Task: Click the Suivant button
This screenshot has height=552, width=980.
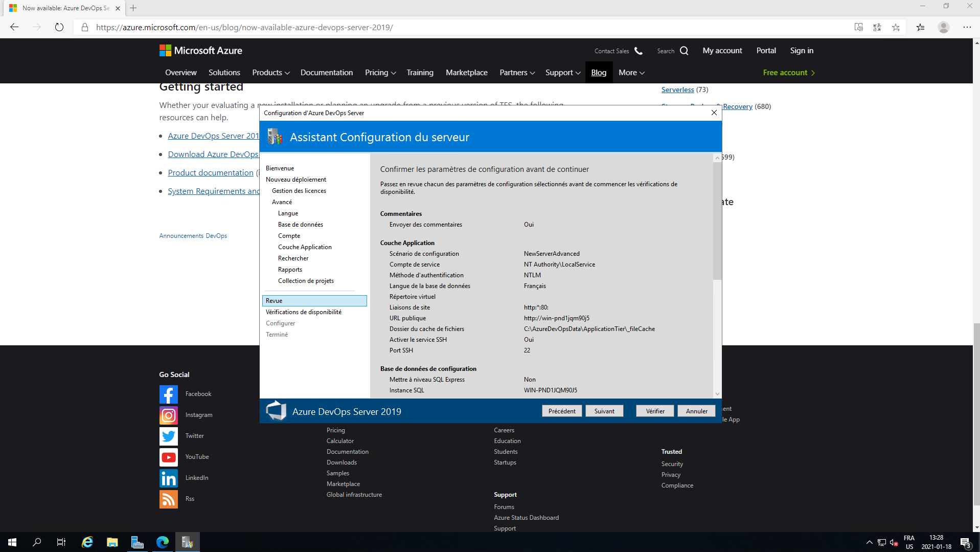Action: [604, 411]
